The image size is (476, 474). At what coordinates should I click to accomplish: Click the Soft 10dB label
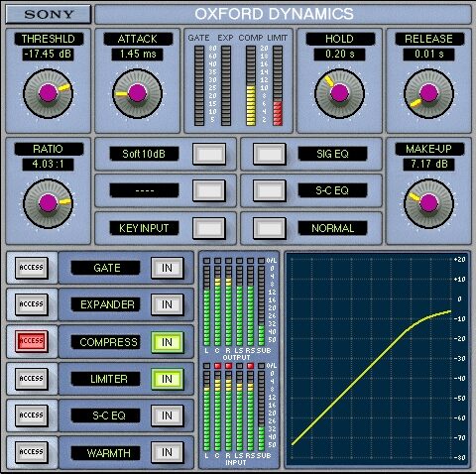tap(144, 154)
